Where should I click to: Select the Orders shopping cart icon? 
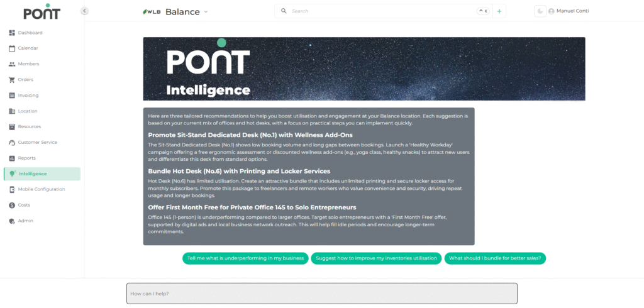pos(12,80)
